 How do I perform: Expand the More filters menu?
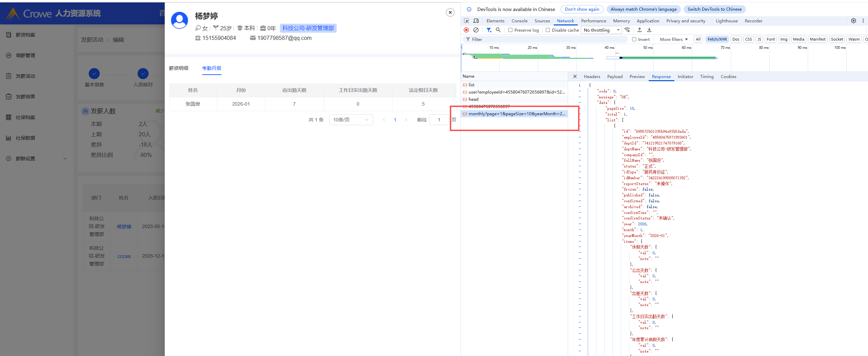click(674, 40)
